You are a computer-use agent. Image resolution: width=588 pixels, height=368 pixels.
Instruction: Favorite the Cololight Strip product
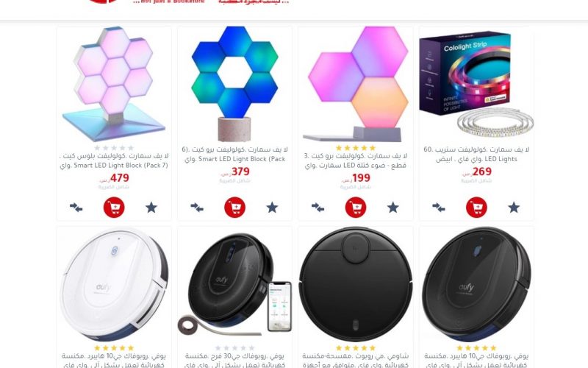514,208
